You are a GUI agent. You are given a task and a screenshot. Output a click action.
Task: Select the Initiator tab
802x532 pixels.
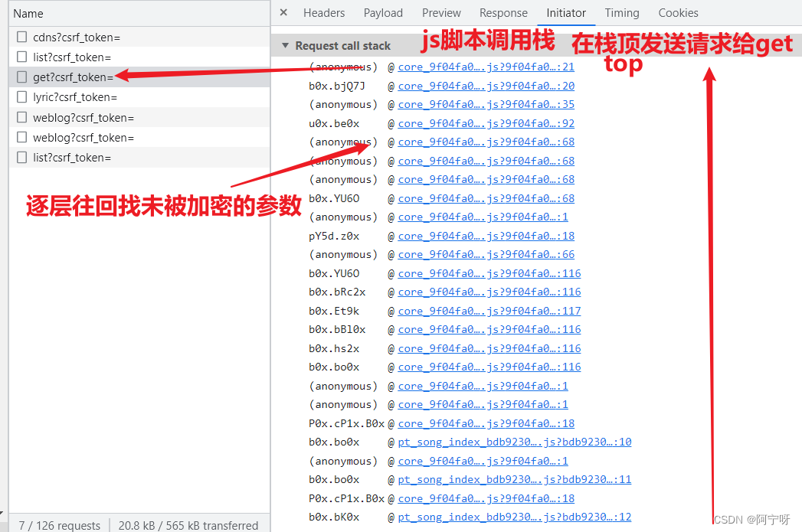tap(566, 12)
